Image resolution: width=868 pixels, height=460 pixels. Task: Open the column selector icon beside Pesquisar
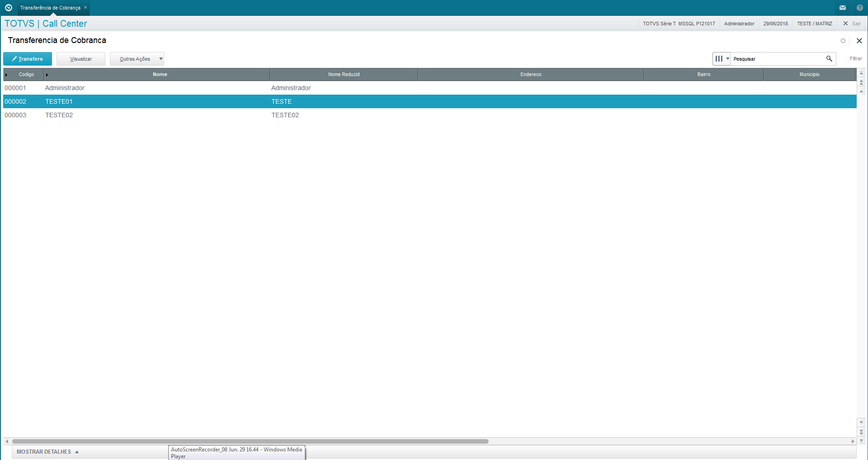(x=719, y=59)
